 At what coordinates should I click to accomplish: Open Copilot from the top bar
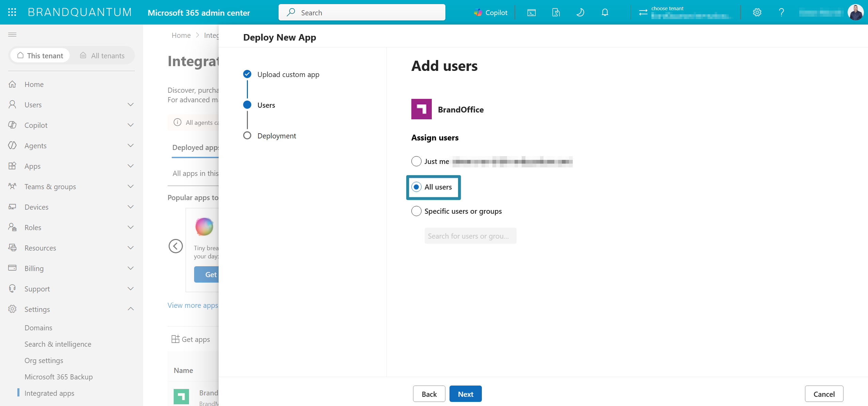[x=491, y=13]
